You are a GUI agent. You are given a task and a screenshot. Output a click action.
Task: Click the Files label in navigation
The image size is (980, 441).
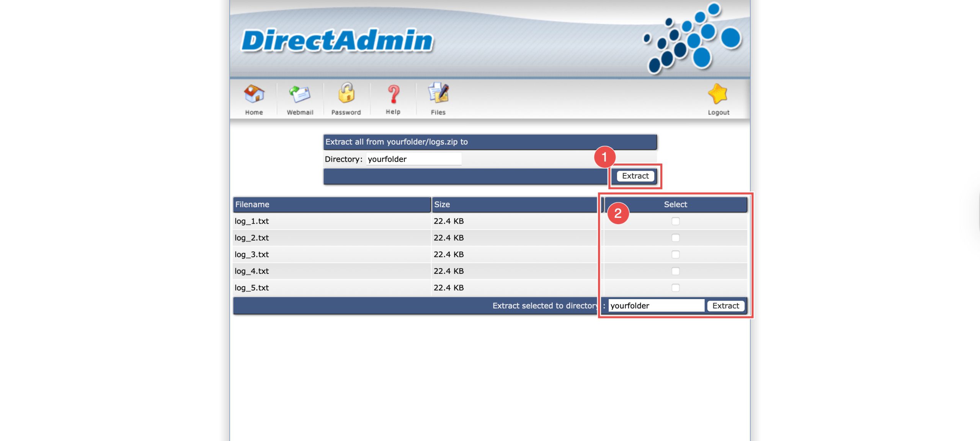point(438,112)
